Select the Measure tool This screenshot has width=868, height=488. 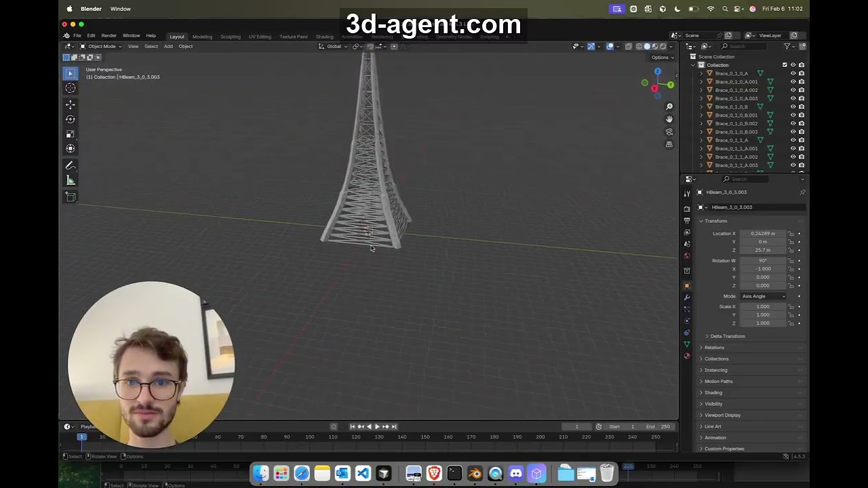point(71,180)
